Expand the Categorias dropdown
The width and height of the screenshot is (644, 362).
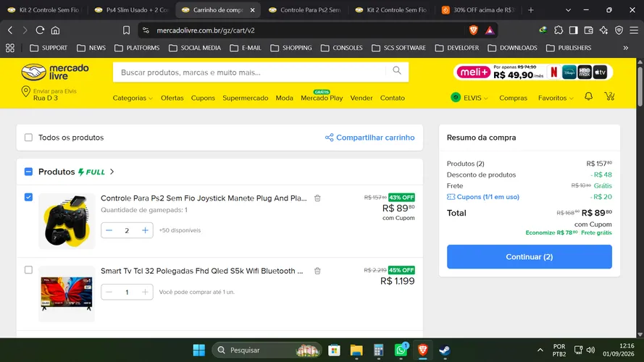point(133,98)
